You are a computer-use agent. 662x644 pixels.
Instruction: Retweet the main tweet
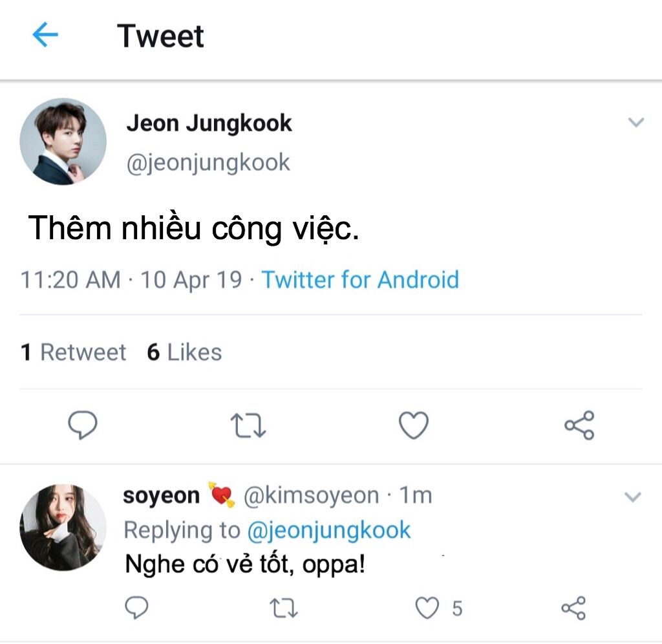248,426
